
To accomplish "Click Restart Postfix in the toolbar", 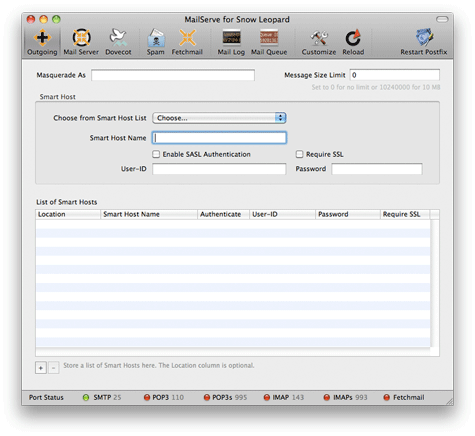I will pyautogui.click(x=424, y=42).
